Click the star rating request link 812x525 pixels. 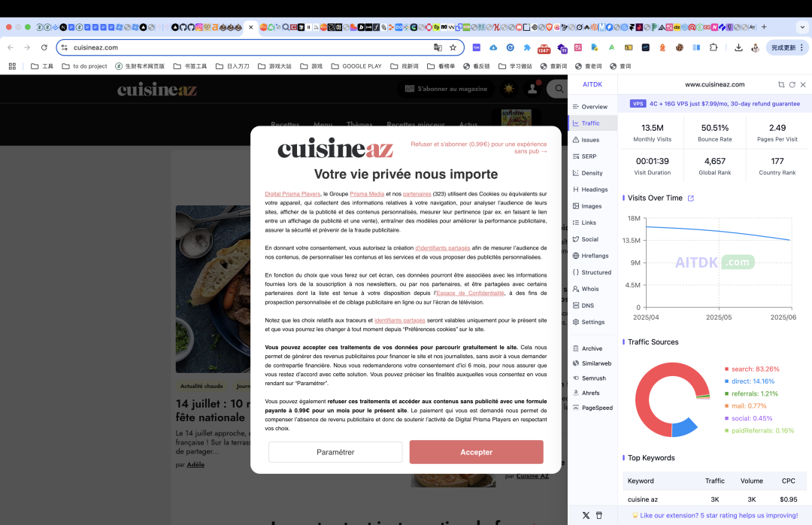pyautogui.click(x=715, y=516)
